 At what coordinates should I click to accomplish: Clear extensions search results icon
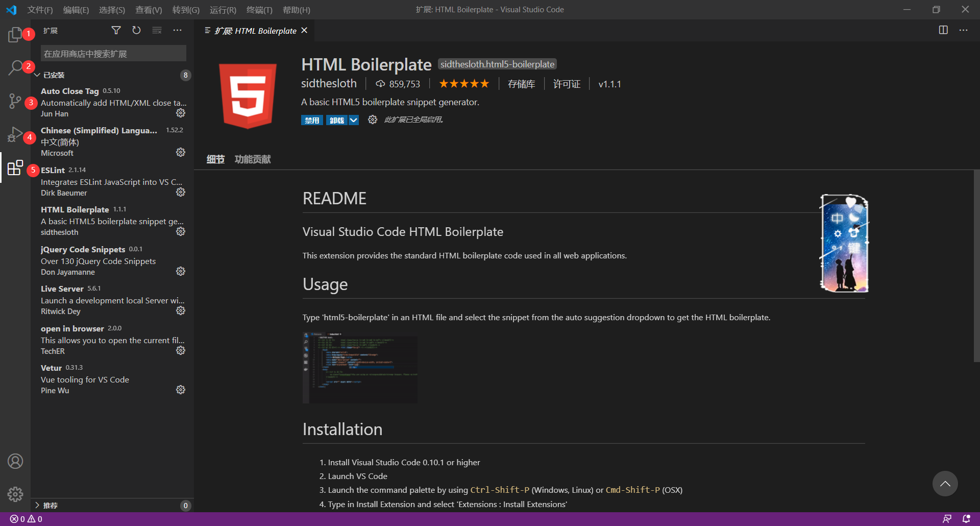click(157, 31)
